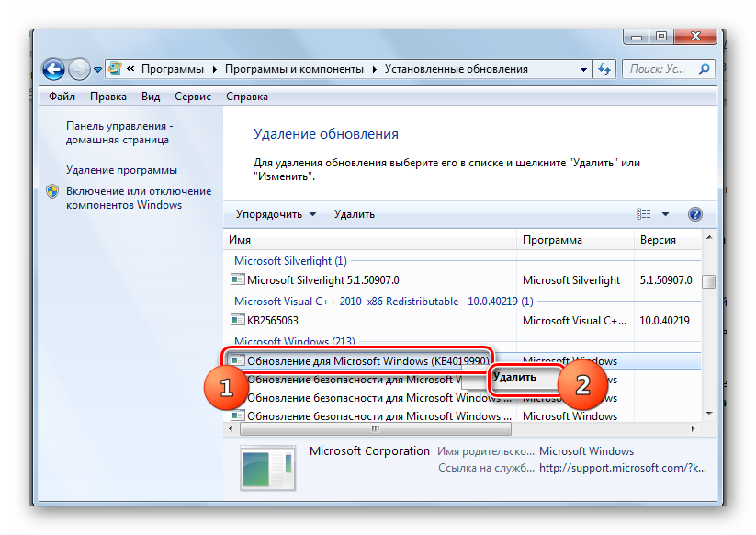Open the blue Help question-mark icon

[694, 214]
